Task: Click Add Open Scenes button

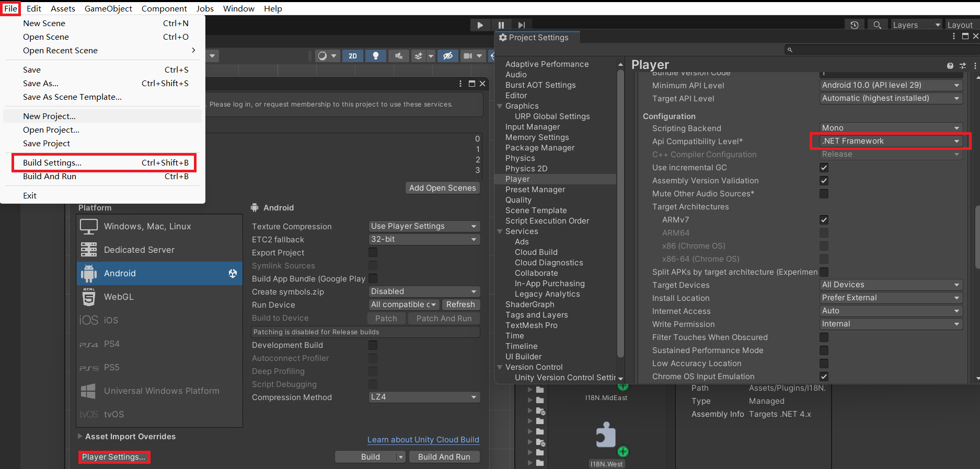Action: [443, 188]
